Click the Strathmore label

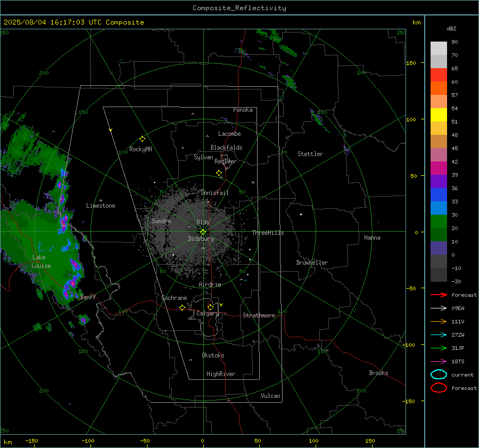coord(259,315)
